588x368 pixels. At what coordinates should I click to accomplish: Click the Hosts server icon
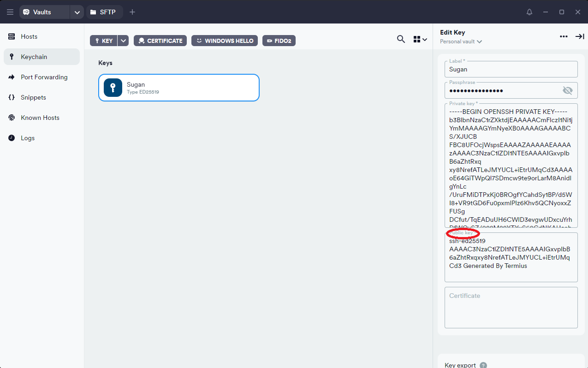[x=12, y=36]
